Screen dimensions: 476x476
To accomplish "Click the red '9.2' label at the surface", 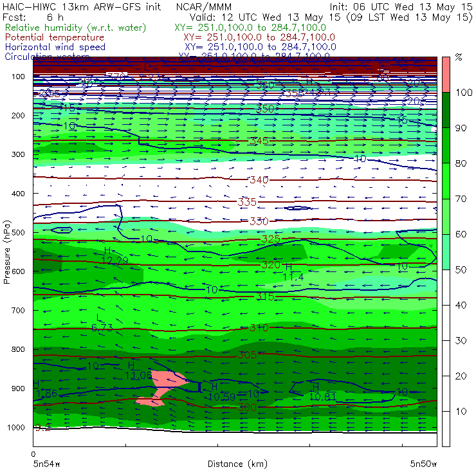I will tap(43, 428).
